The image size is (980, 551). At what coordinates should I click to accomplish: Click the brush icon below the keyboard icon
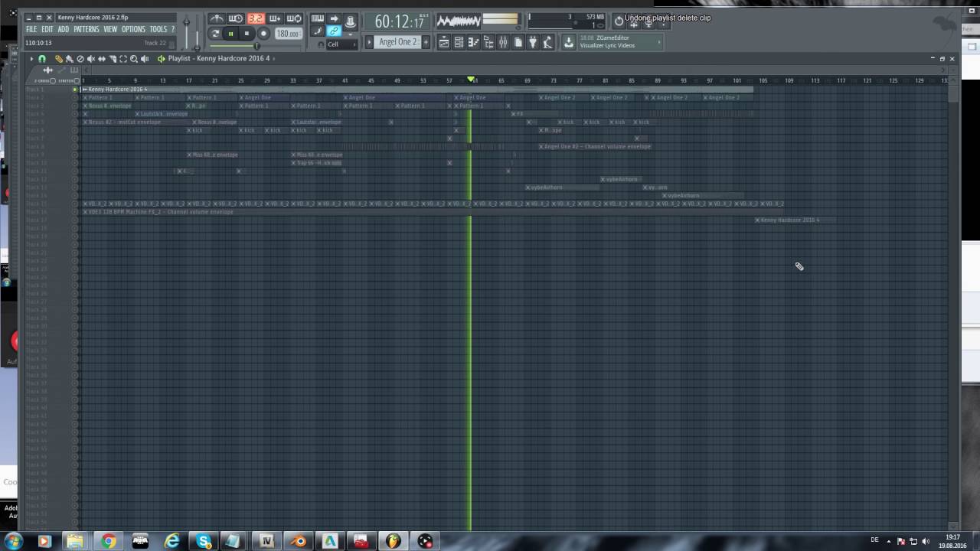click(318, 31)
